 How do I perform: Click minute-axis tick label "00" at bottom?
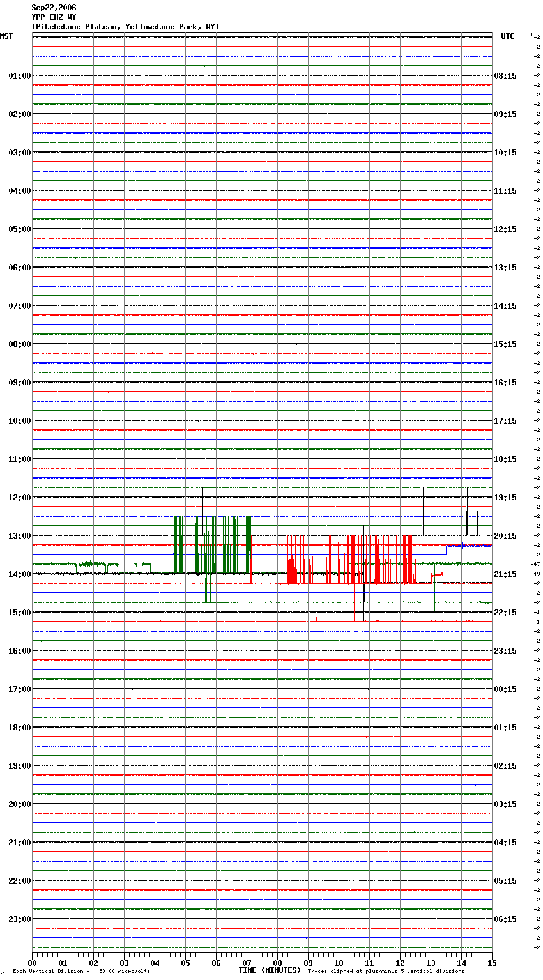tap(32, 963)
